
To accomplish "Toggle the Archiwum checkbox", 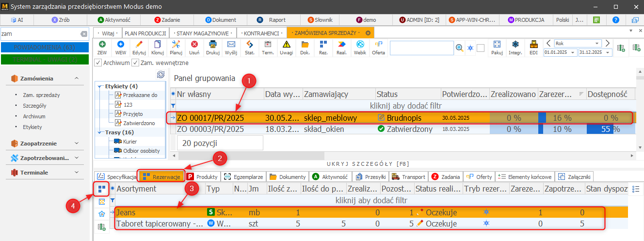I will (98, 63).
